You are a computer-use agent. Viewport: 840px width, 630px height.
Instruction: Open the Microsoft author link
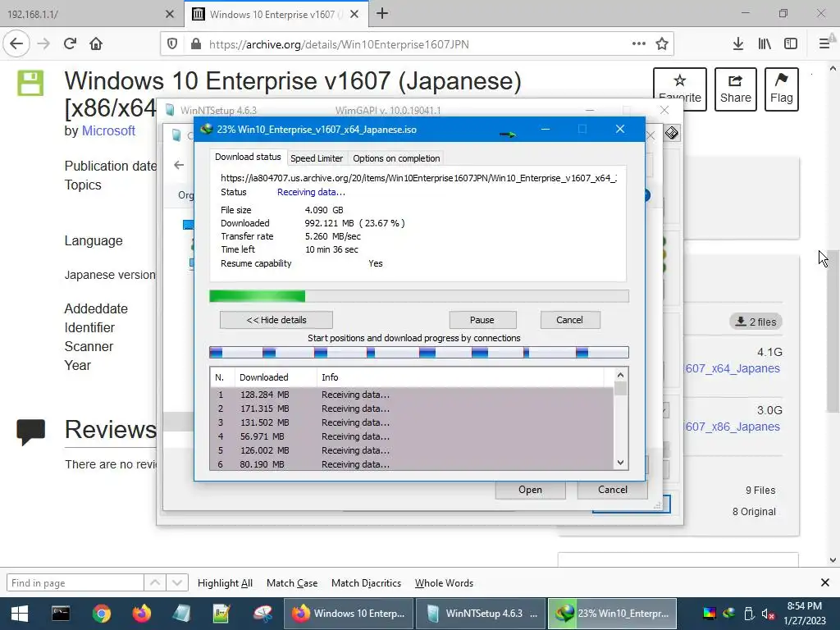(108, 130)
